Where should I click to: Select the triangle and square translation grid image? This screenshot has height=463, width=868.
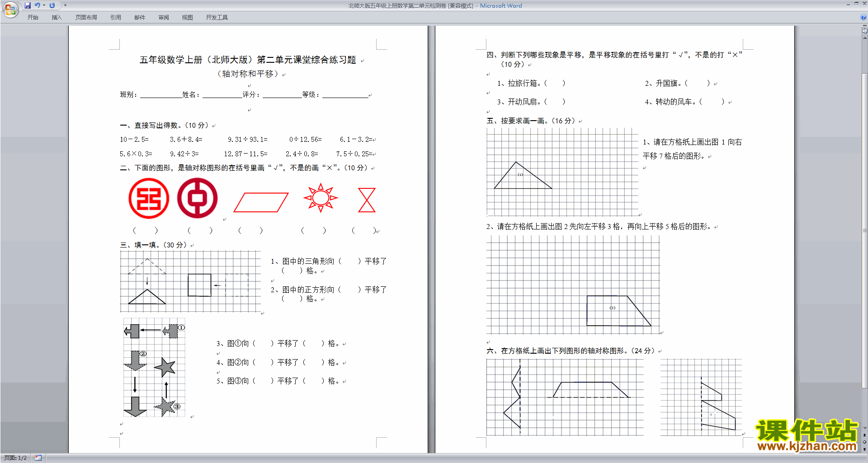point(190,281)
